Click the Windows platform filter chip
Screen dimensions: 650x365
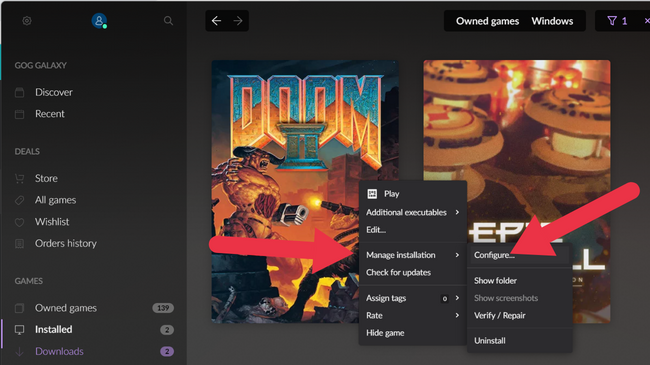coord(552,21)
